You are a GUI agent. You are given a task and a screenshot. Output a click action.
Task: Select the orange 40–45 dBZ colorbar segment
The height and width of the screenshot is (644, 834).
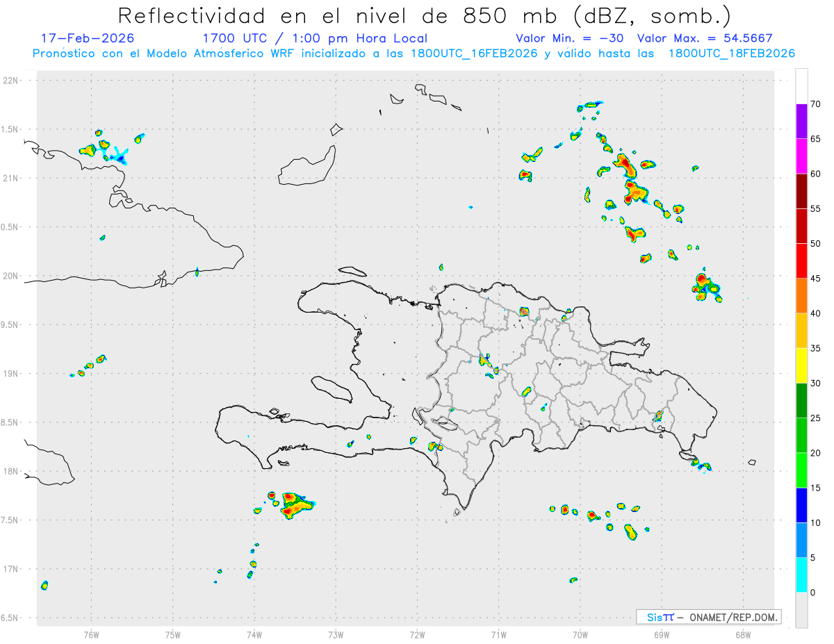[801, 296]
